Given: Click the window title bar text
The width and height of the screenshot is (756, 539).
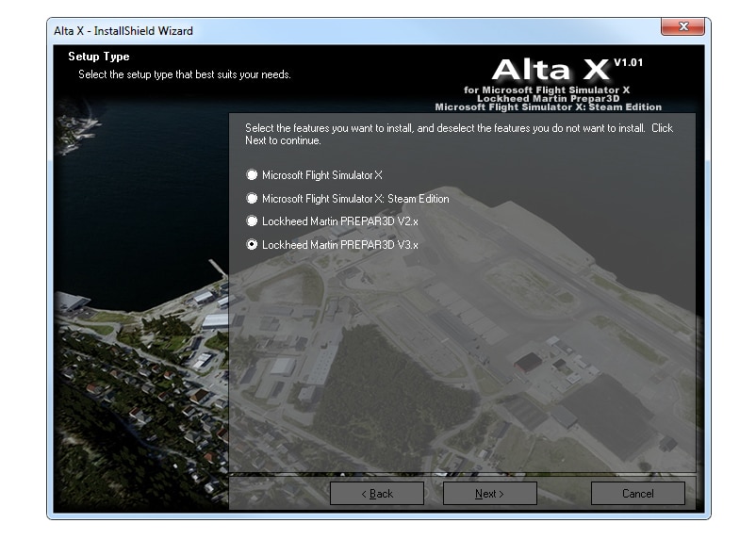Looking at the screenshot, I should 123,31.
